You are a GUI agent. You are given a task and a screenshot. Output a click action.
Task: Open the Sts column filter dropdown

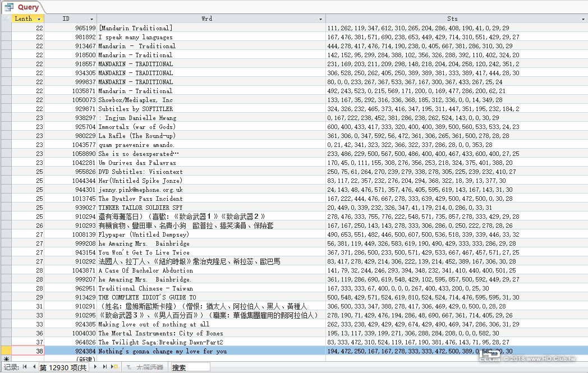[x=584, y=19]
